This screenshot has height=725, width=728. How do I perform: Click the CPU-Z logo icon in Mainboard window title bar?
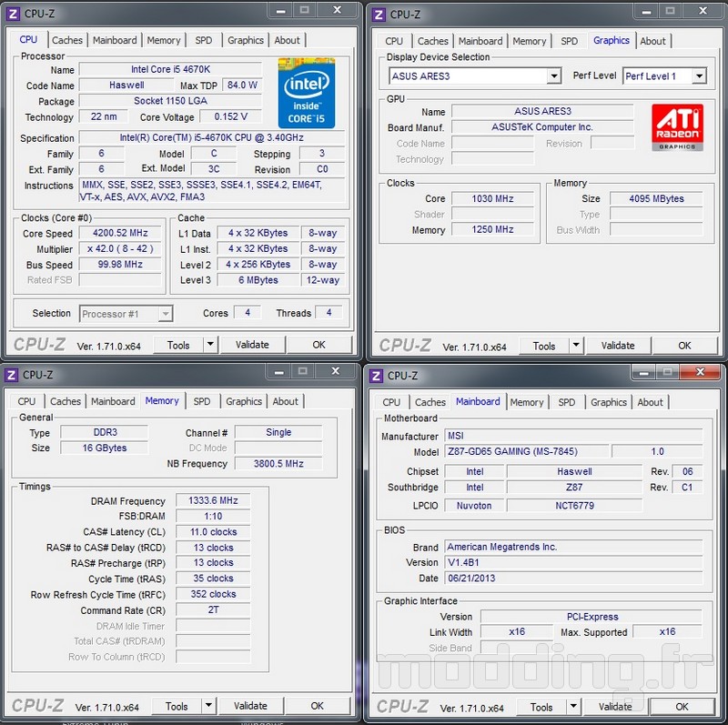pos(376,376)
